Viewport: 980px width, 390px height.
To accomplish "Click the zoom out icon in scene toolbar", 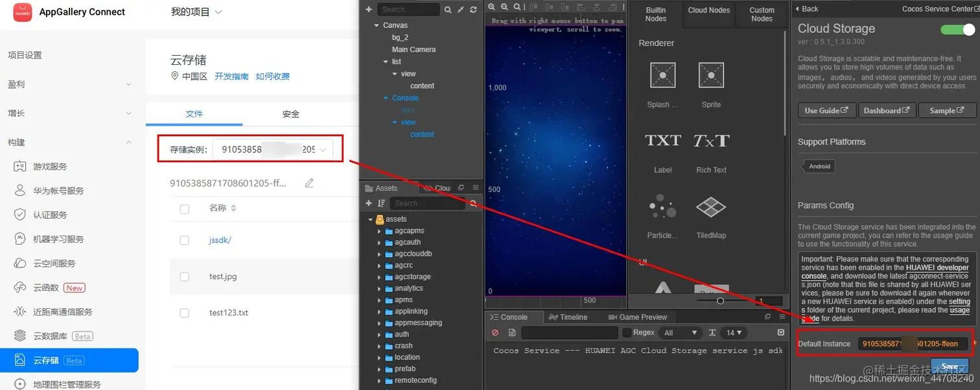I will click(x=505, y=7).
